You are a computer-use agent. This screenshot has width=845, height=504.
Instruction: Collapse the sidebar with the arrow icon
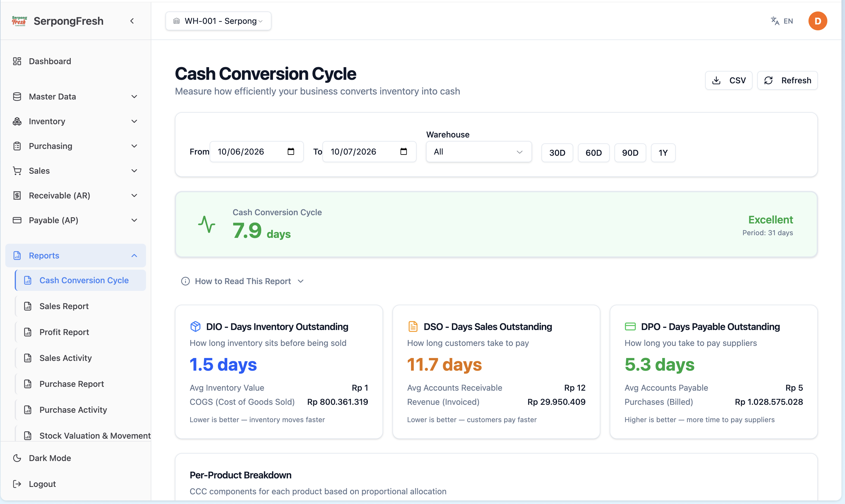click(x=132, y=21)
